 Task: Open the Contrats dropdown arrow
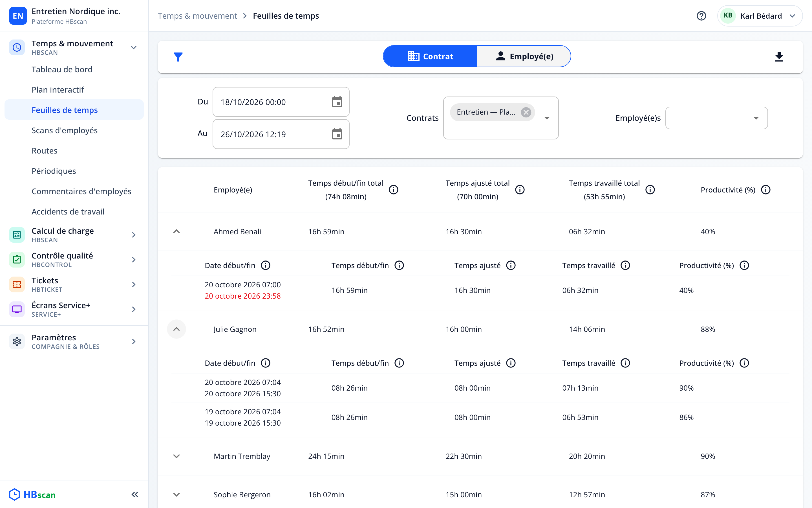point(547,118)
